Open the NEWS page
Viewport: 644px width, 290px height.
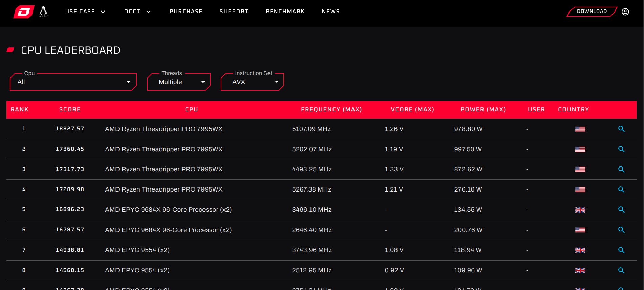click(x=330, y=12)
